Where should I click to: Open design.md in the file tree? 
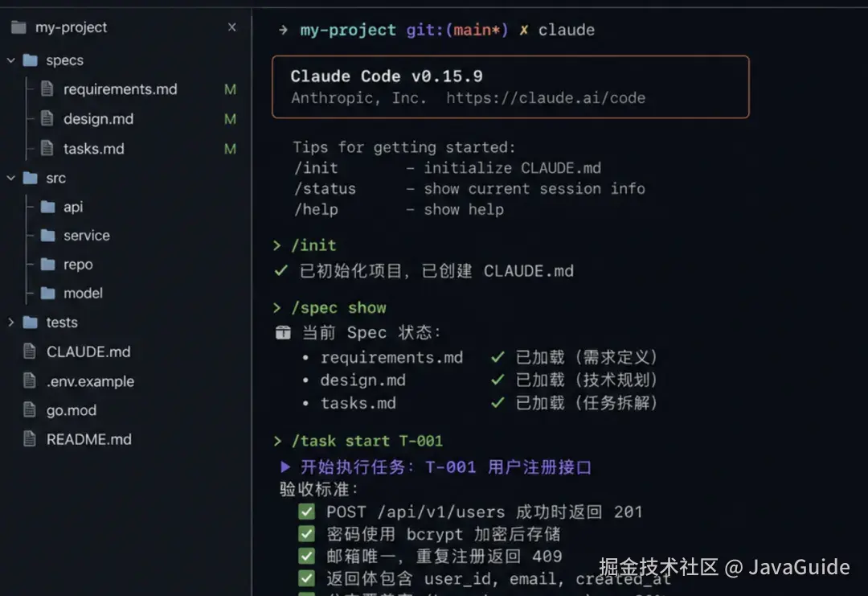(99, 119)
